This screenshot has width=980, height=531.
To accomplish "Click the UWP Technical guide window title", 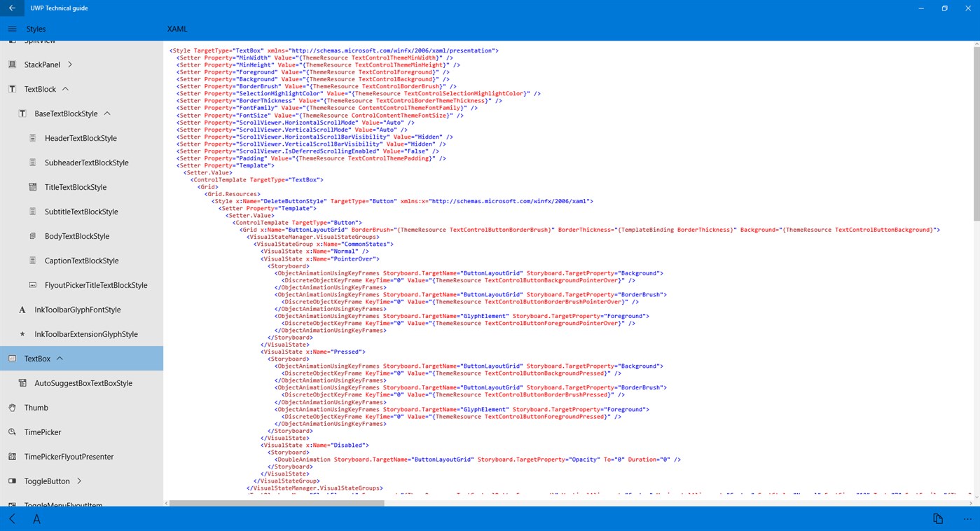I will pos(59,8).
